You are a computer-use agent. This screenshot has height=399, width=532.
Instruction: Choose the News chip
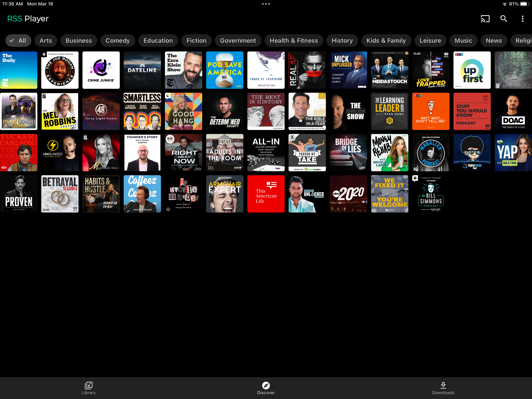[494, 41]
